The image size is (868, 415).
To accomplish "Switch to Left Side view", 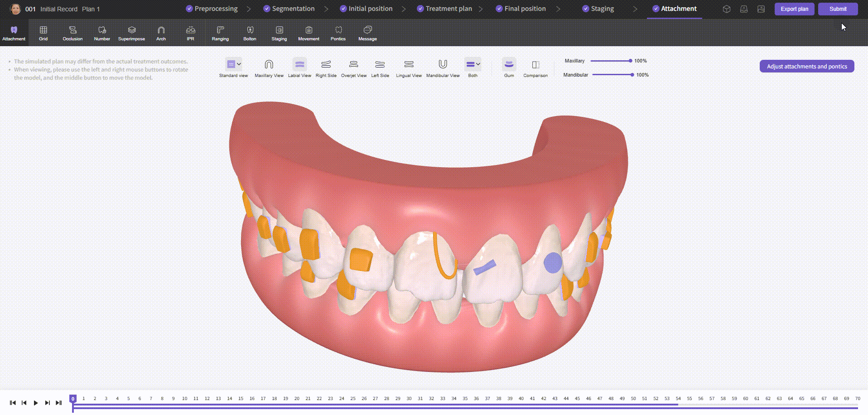I will click(380, 68).
